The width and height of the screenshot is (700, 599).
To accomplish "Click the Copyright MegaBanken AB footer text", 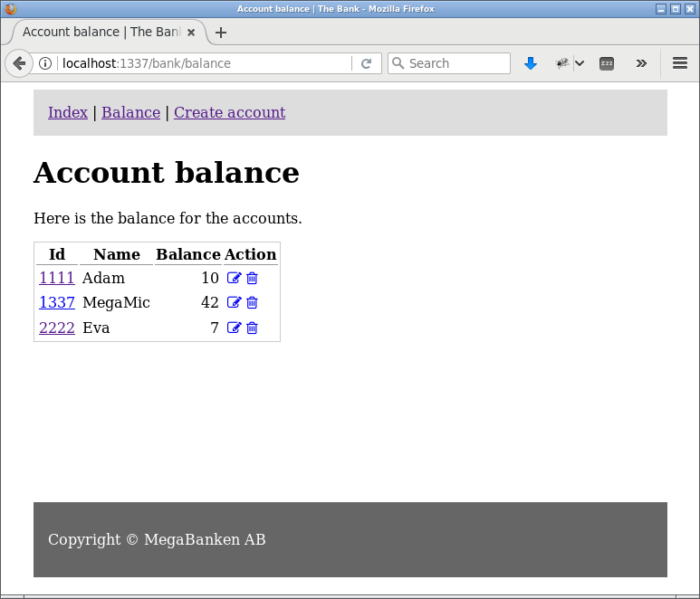I will [157, 539].
